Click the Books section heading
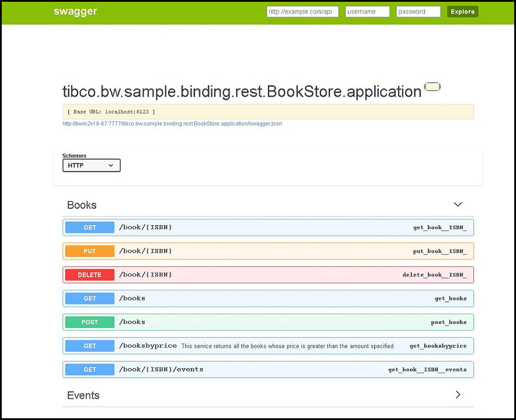Screen dimensions: 516x420 tap(82, 205)
